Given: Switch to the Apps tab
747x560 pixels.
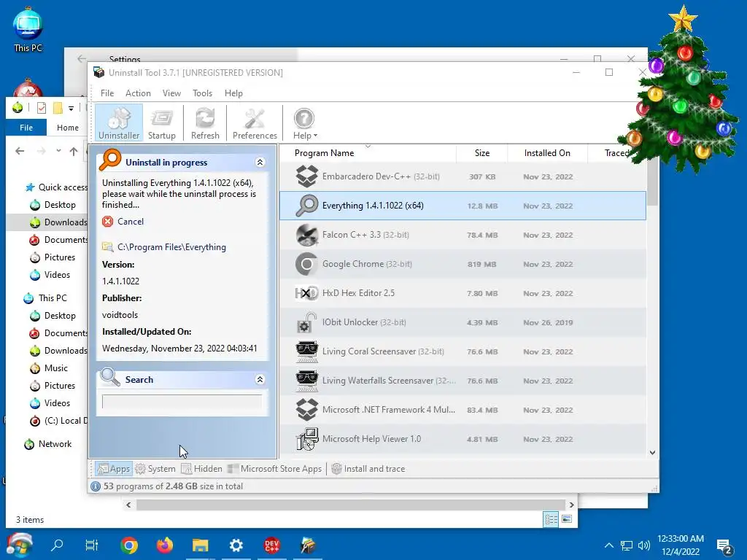Looking at the screenshot, I should pos(113,469).
